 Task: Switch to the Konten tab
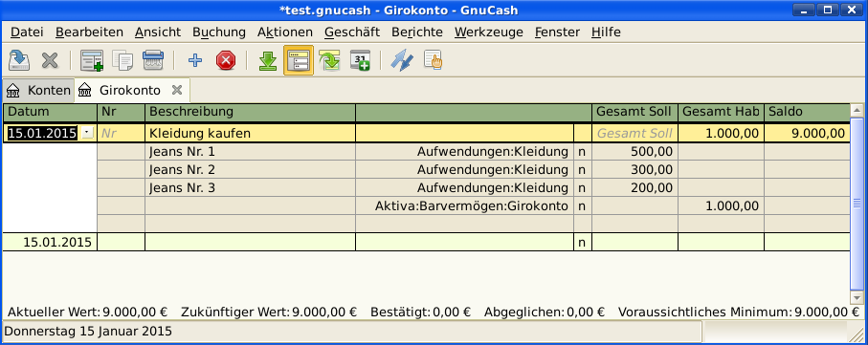point(38,90)
